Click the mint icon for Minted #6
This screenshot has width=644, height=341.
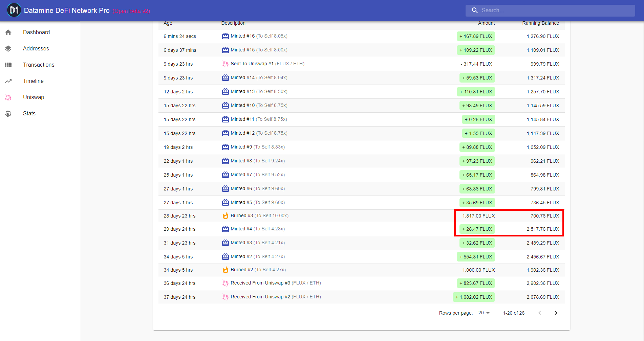coord(225,189)
